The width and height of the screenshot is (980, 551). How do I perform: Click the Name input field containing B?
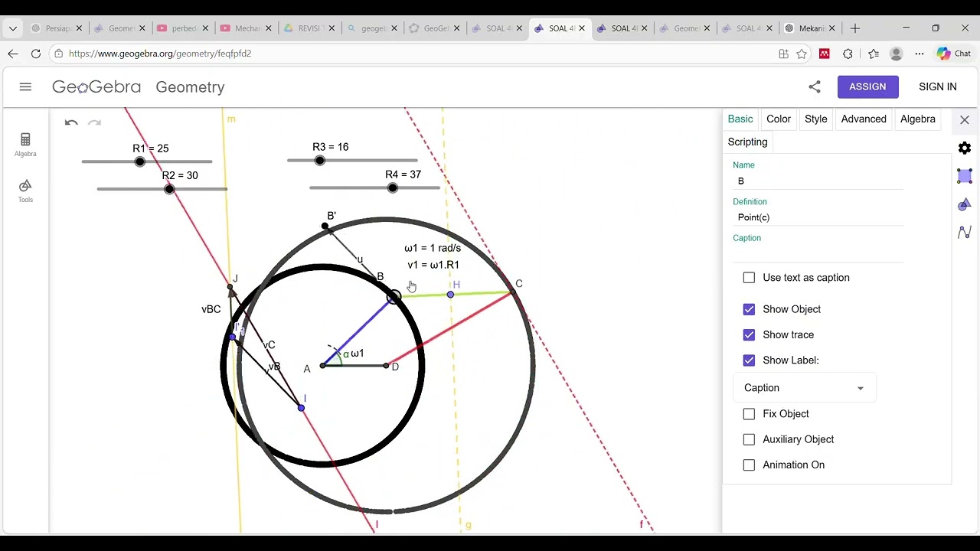(x=818, y=181)
